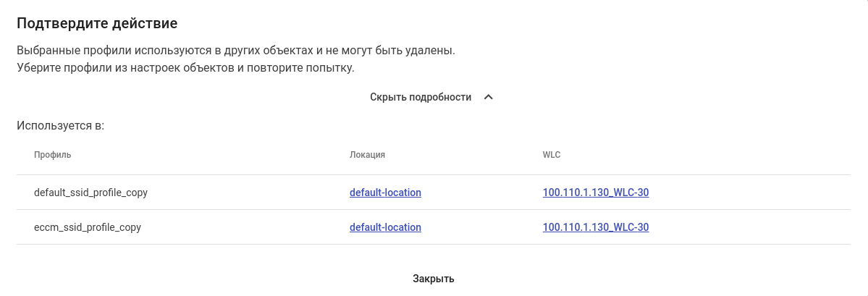Click the WLC column header
This screenshot has height=296, width=868.
551,155
